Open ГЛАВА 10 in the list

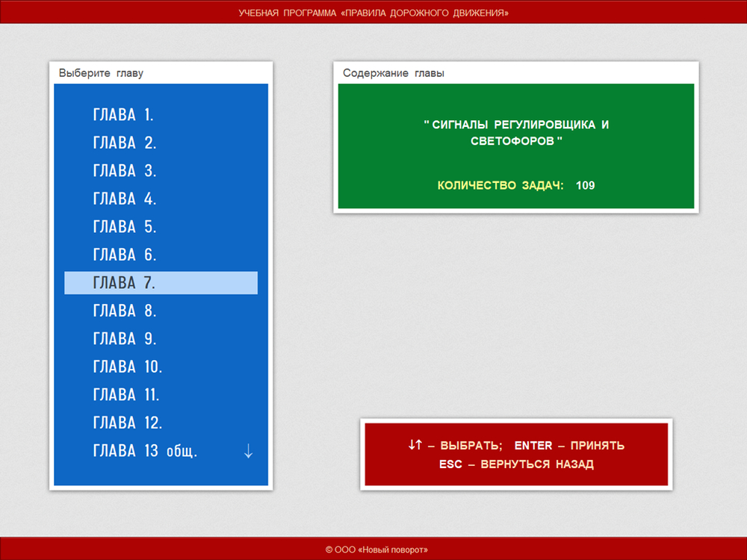point(128,367)
